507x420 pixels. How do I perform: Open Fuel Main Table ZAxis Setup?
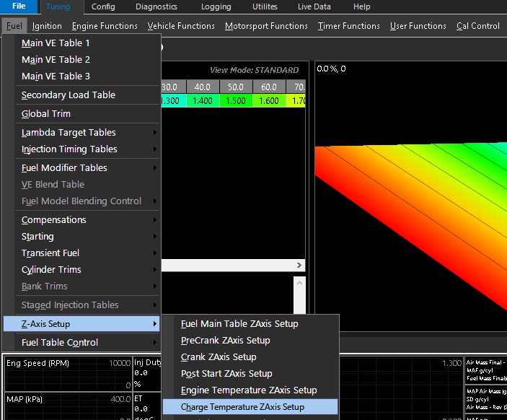tap(250, 323)
